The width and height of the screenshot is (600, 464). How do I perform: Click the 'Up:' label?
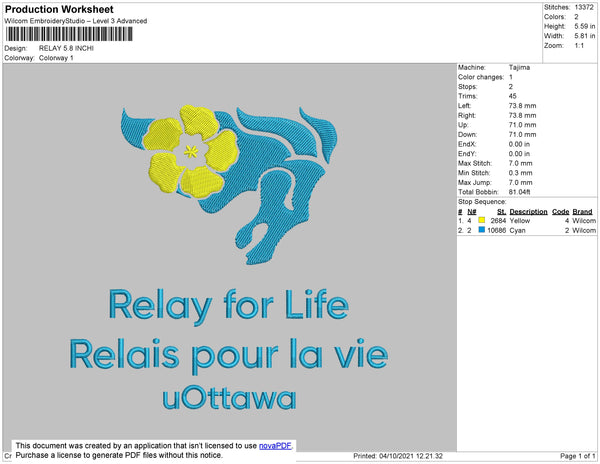point(463,125)
